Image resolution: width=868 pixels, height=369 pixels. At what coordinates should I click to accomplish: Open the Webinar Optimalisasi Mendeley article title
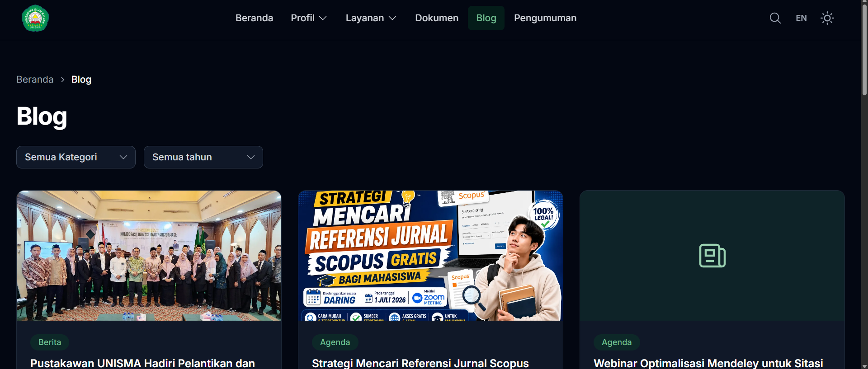click(708, 363)
